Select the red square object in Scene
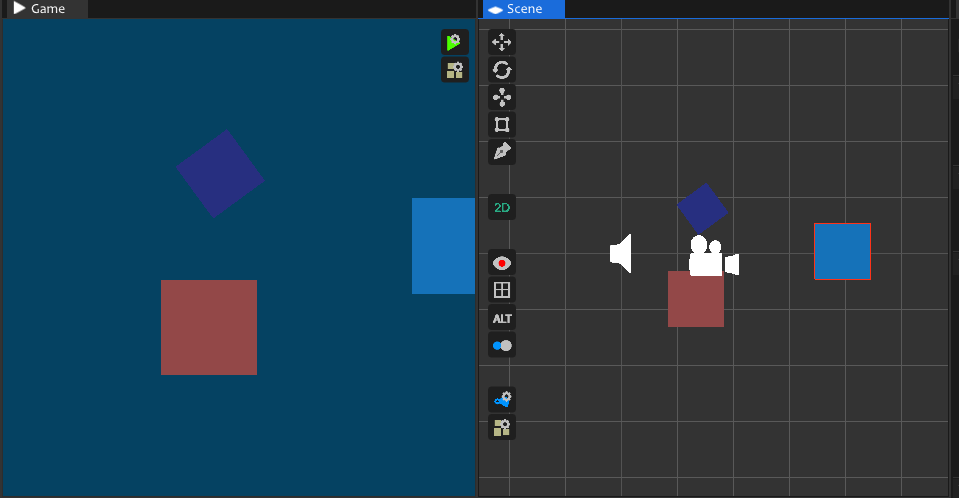The image size is (959, 498). pyautogui.click(x=695, y=302)
